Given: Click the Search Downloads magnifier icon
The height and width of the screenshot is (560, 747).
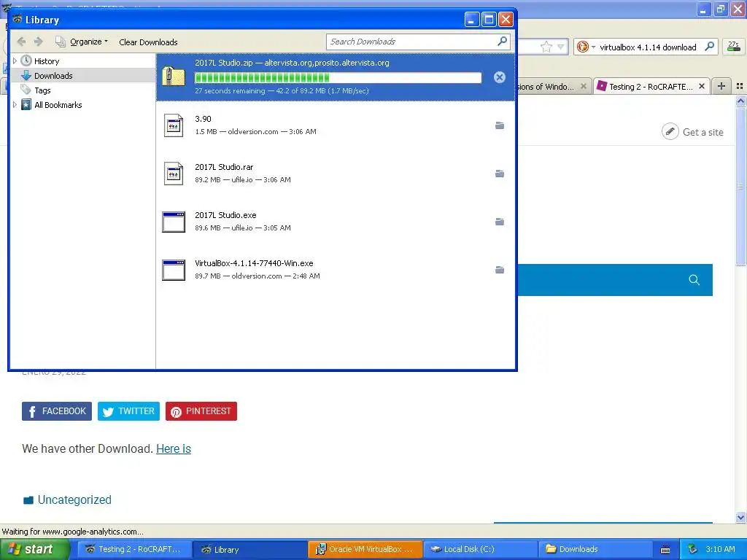Looking at the screenshot, I should point(502,42).
